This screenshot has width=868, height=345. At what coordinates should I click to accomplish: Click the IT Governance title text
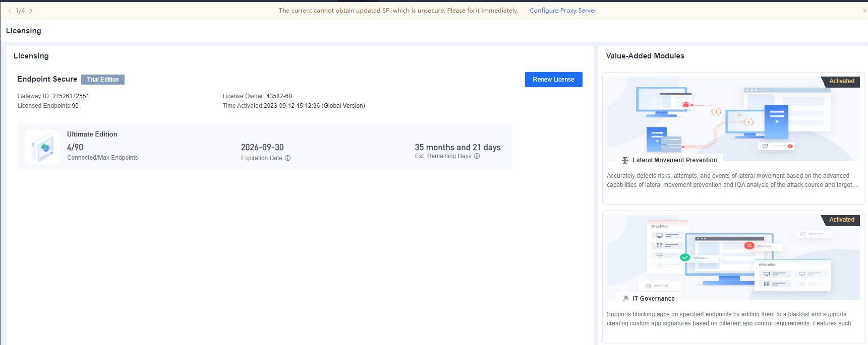pos(653,299)
